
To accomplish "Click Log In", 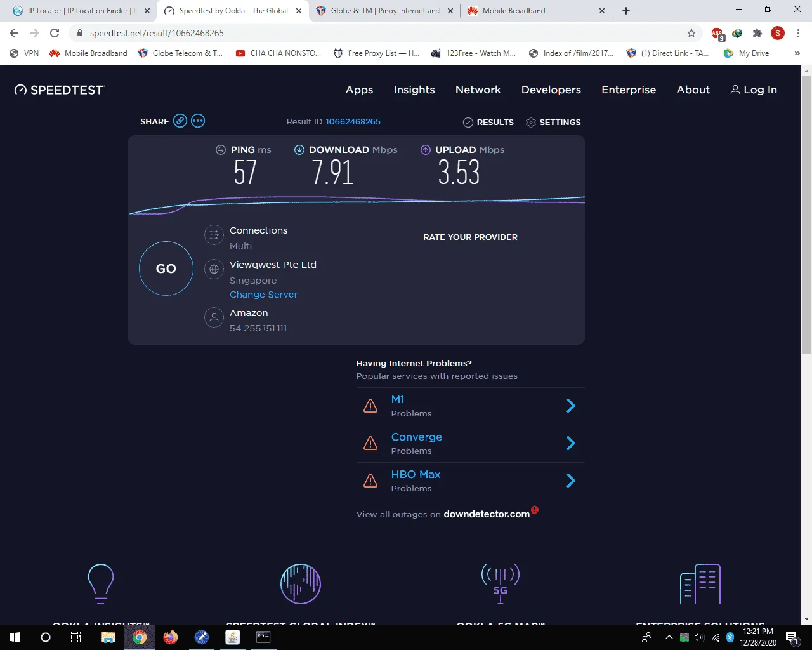I will (754, 90).
